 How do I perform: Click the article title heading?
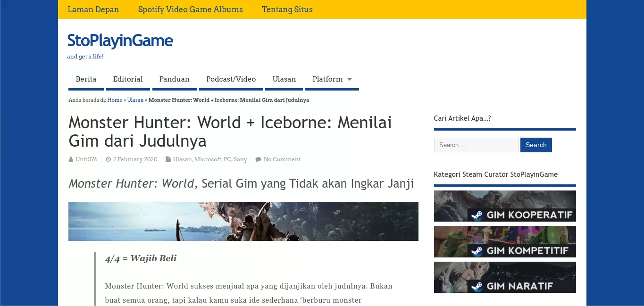(230, 132)
